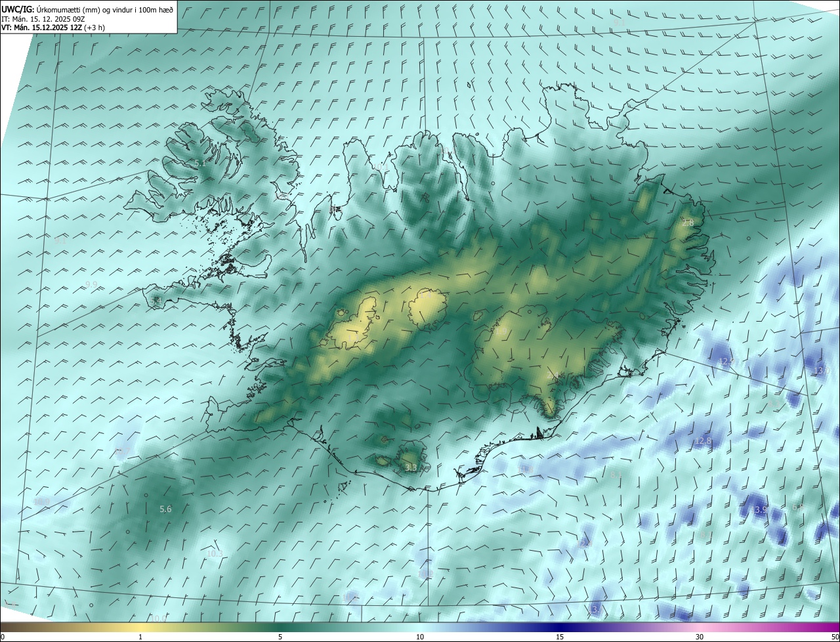Viewport: 840px width, 642px height.
Task: Click the 13.9 value label on the blue patch
Action: click(760, 509)
